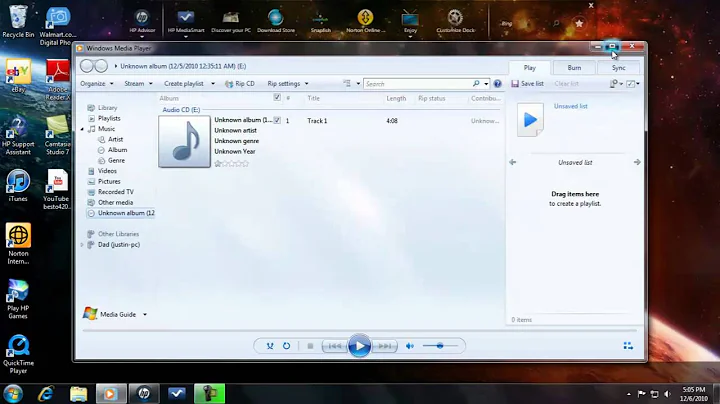Expand Dad (justin-pc) library
Viewport: 720px width, 404px height.
point(82,245)
